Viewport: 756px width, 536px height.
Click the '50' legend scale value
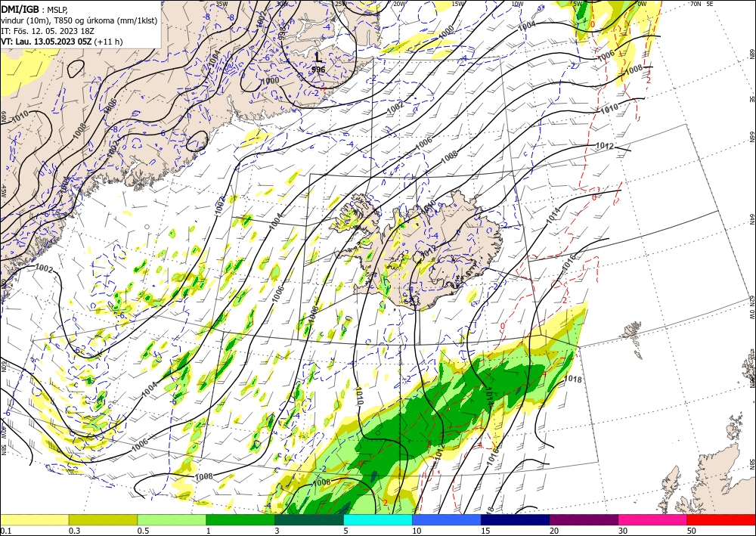tap(692, 531)
